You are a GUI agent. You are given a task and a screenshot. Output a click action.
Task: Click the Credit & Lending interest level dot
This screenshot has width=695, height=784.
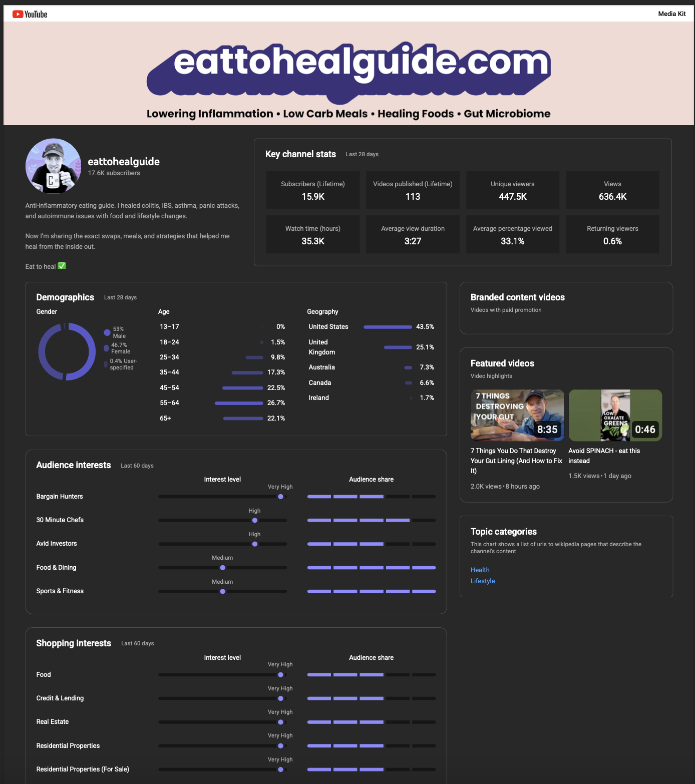pyautogui.click(x=280, y=698)
